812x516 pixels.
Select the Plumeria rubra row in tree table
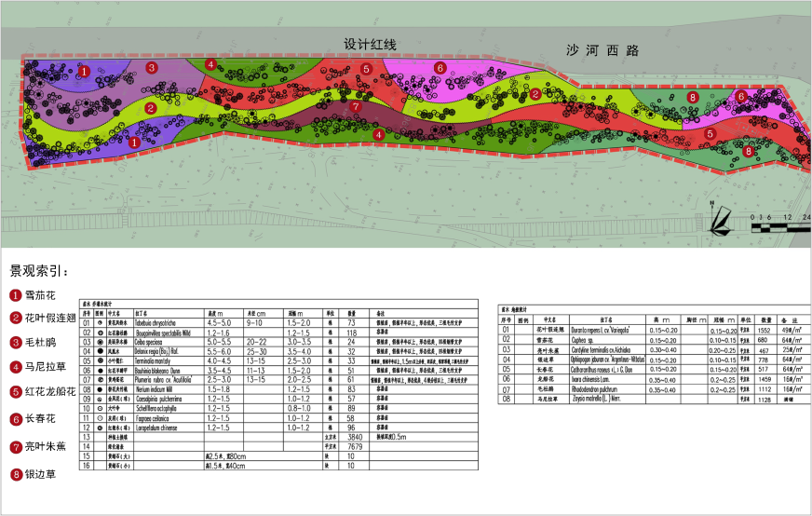click(279, 380)
